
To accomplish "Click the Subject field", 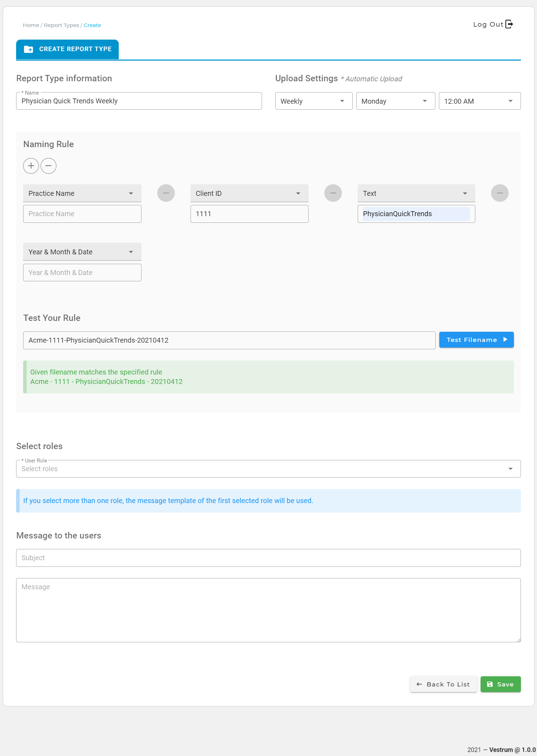I will 268,558.
